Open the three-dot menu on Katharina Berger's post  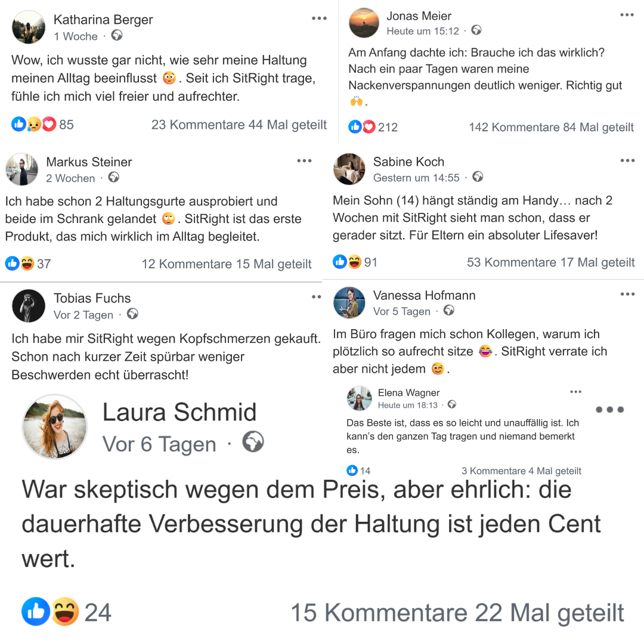[319, 18]
